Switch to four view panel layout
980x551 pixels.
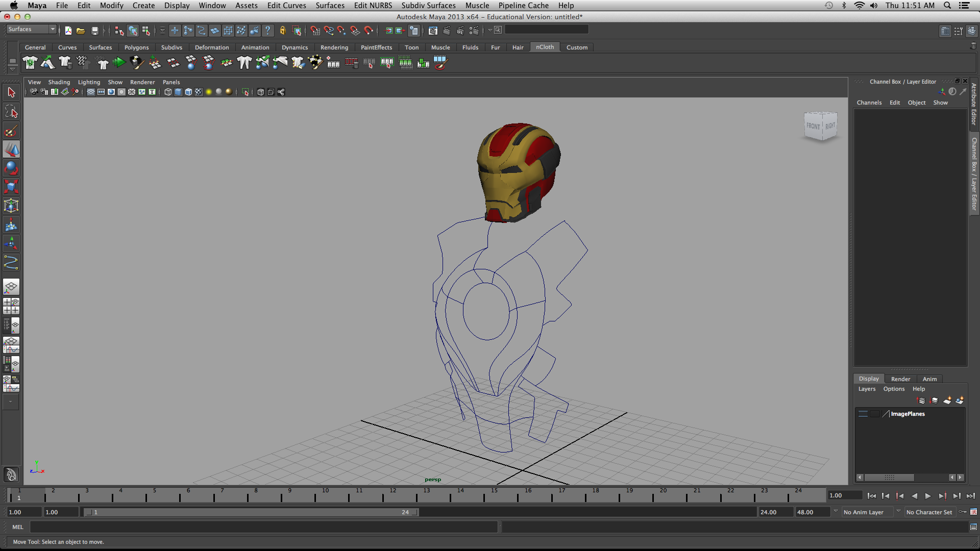11,306
